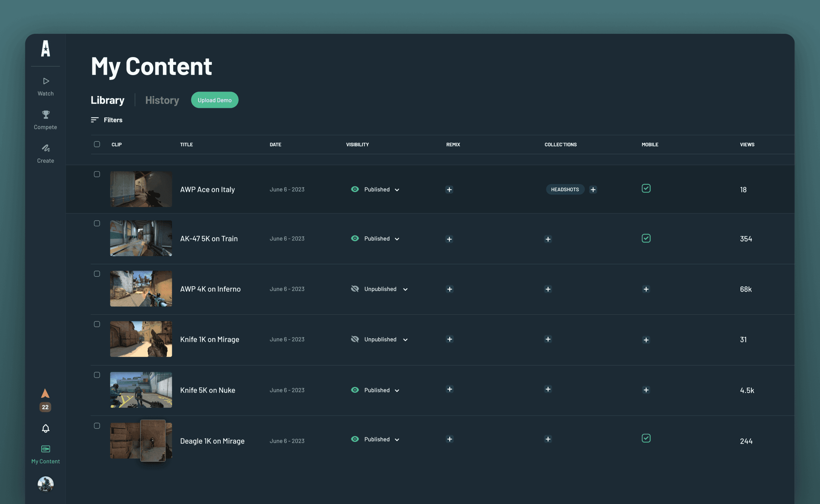Toggle mobile checkmark for Deagle 1K on Mirage
The width and height of the screenshot is (820, 504).
(x=646, y=438)
